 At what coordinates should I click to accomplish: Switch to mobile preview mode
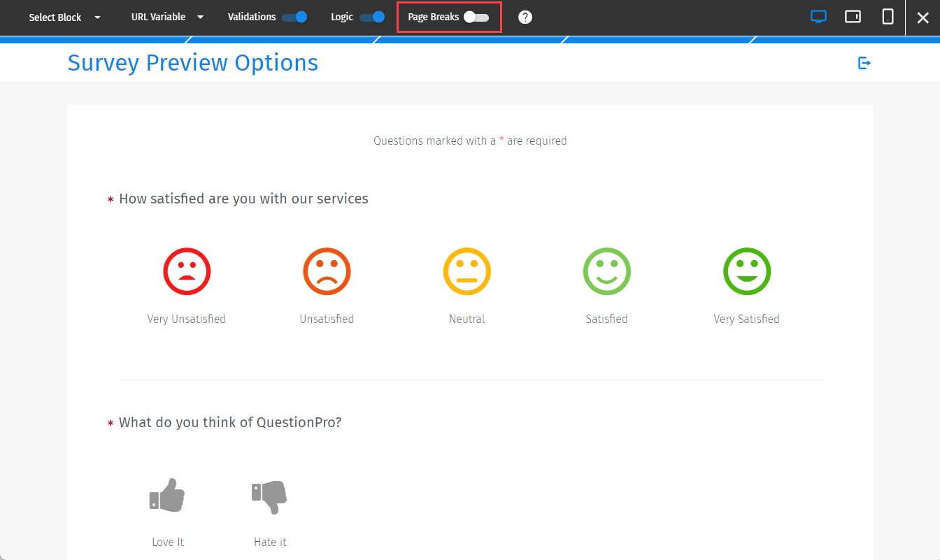887,16
